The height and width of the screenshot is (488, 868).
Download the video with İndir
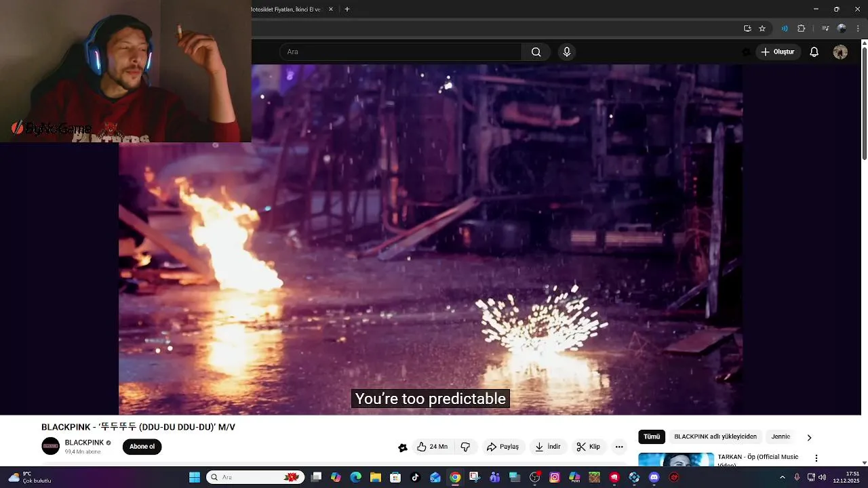(x=548, y=447)
